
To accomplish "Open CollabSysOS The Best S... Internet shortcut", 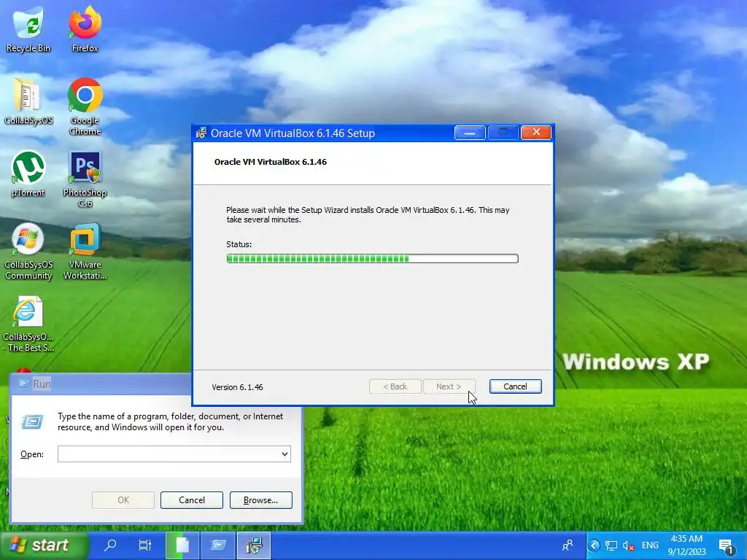I will pyautogui.click(x=28, y=324).
